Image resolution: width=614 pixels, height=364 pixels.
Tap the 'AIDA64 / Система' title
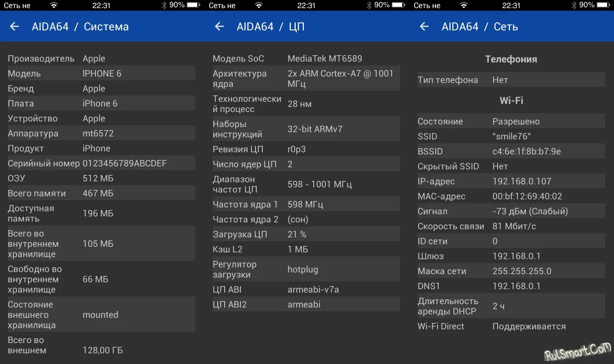[80, 27]
